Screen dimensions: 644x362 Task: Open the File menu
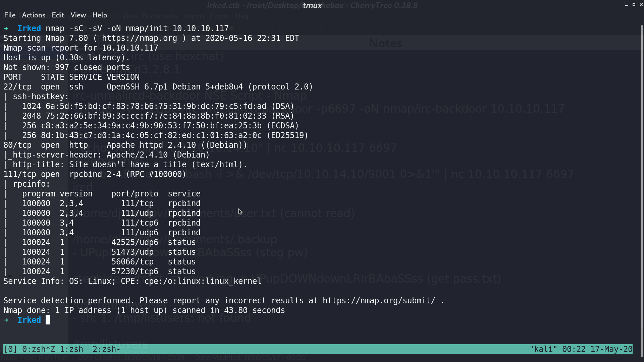[x=10, y=15]
